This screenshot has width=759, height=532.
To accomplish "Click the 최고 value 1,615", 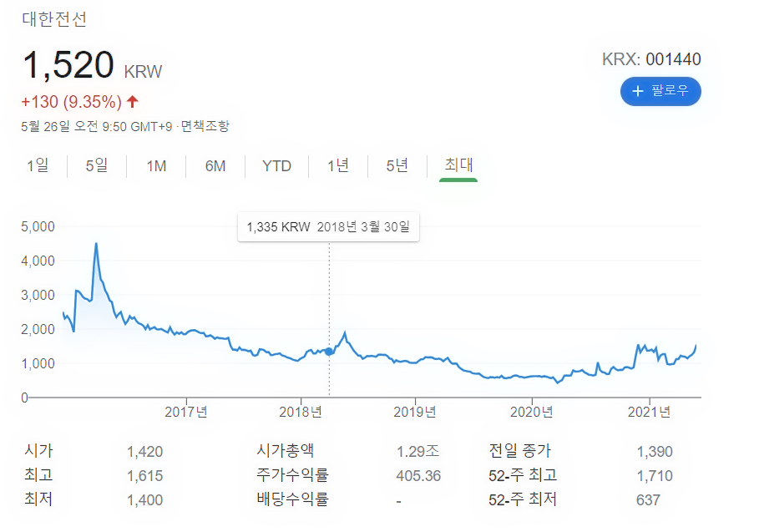I will coord(144,476).
